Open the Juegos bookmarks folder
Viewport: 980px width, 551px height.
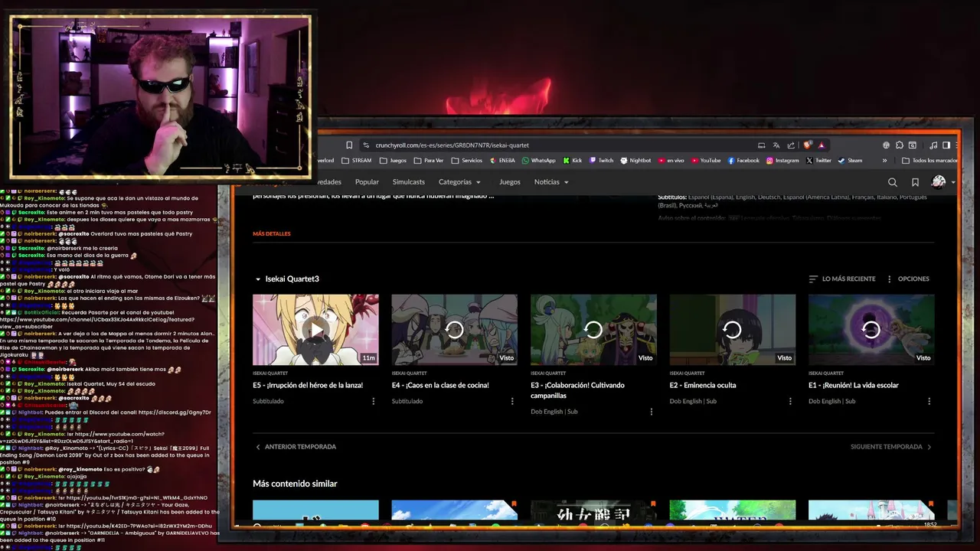[393, 161]
